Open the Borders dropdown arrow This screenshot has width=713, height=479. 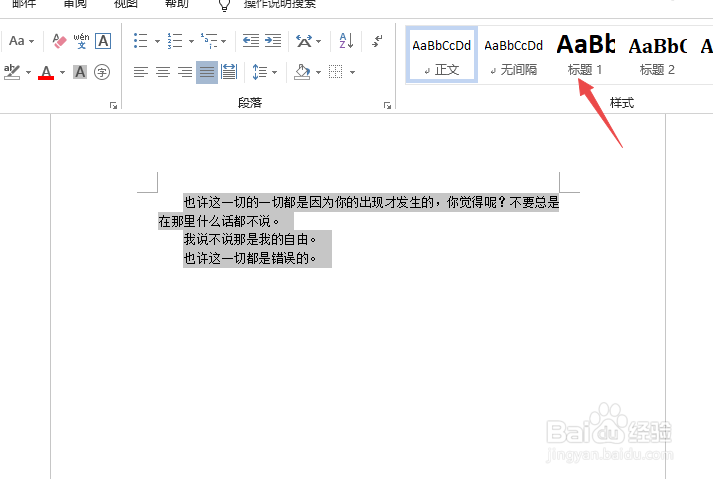click(352, 72)
